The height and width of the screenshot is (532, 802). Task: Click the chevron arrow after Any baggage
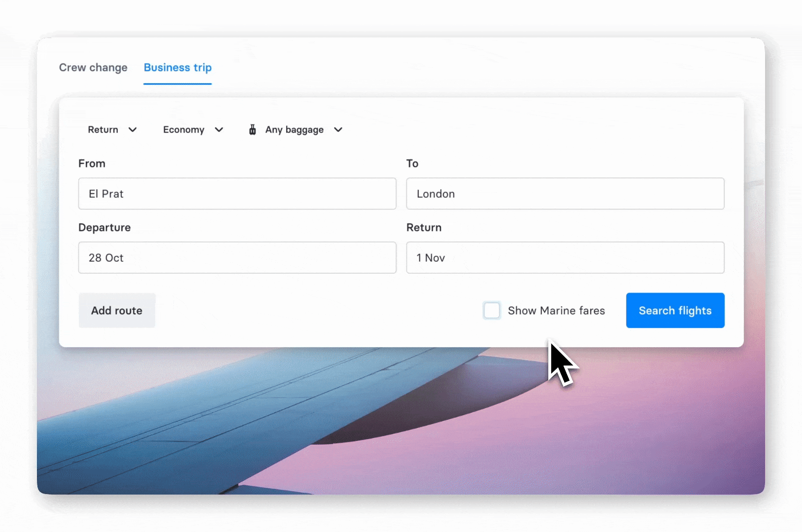coord(338,130)
